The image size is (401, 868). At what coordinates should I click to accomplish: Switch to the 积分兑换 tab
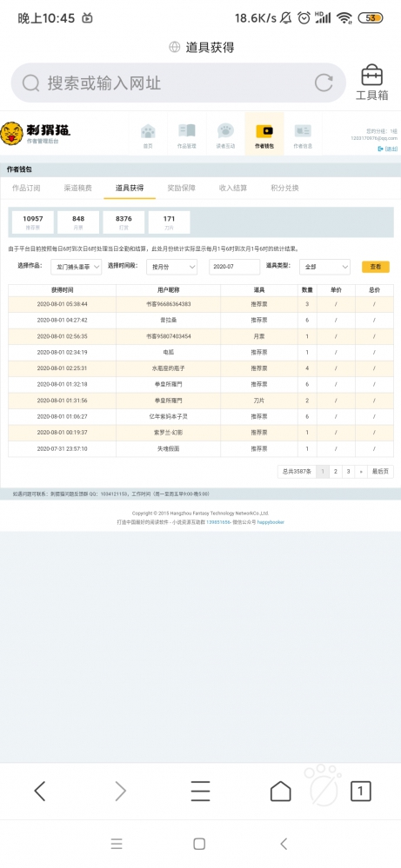pyautogui.click(x=284, y=189)
